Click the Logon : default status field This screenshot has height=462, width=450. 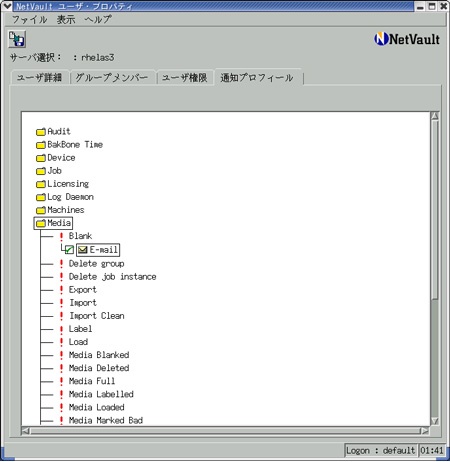[x=380, y=451]
